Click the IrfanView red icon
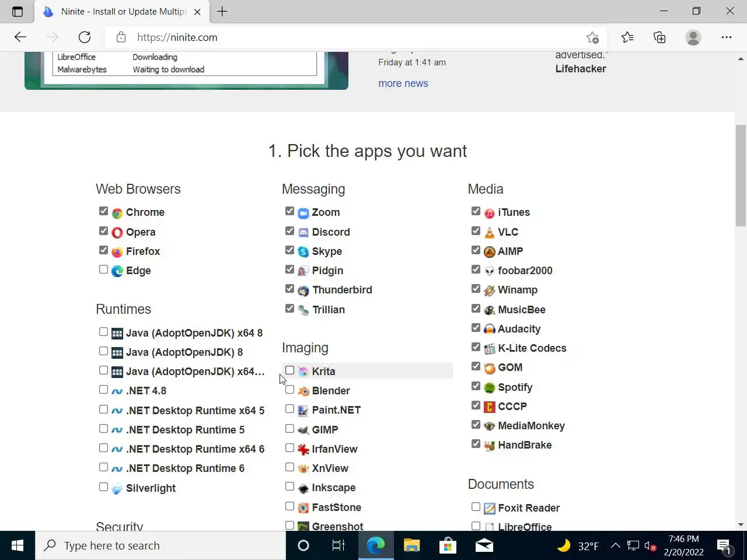The width and height of the screenshot is (747, 560). click(303, 450)
